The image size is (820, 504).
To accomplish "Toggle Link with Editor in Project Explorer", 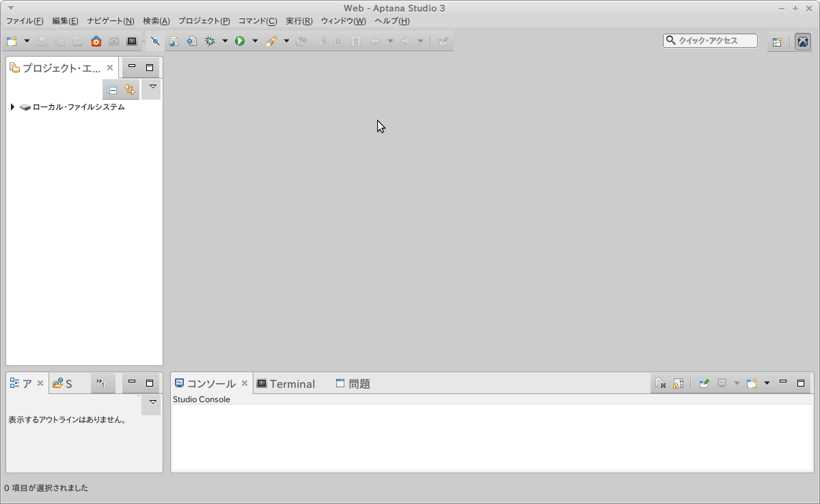I will [x=131, y=89].
